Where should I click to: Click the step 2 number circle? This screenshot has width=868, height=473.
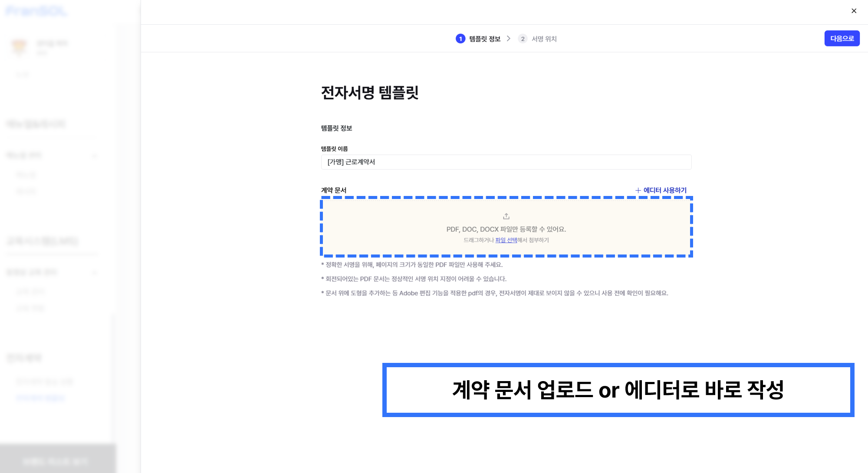click(523, 39)
